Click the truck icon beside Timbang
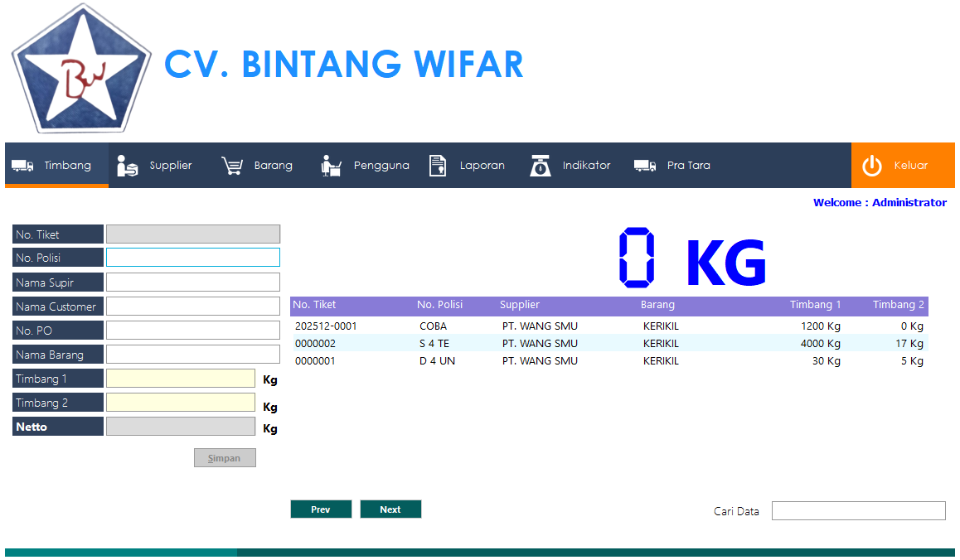This screenshot has height=560, width=960. coord(22,165)
